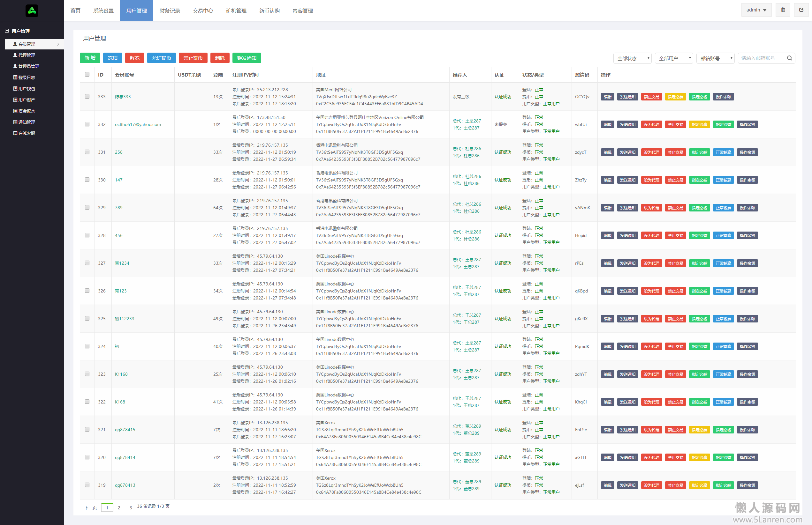This screenshot has width=812, height=525.
Task: Click the logout icon at top right
Action: 801,10
